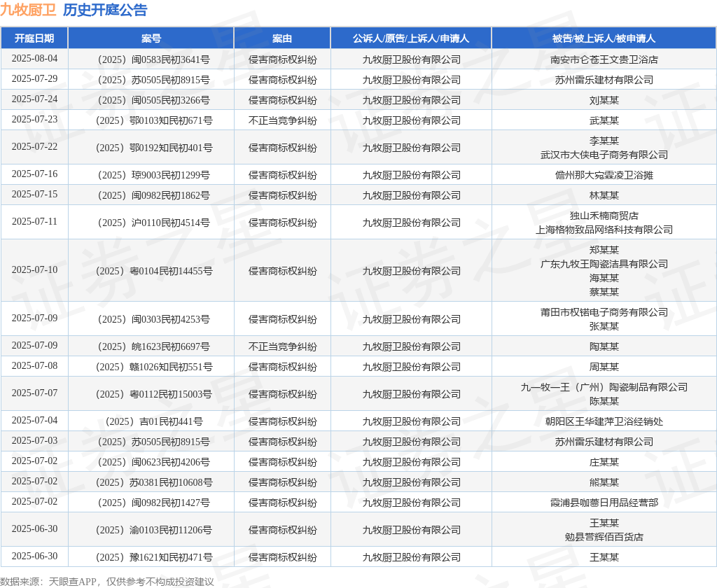Click defendant 周某某
717x588 pixels.
click(604, 367)
